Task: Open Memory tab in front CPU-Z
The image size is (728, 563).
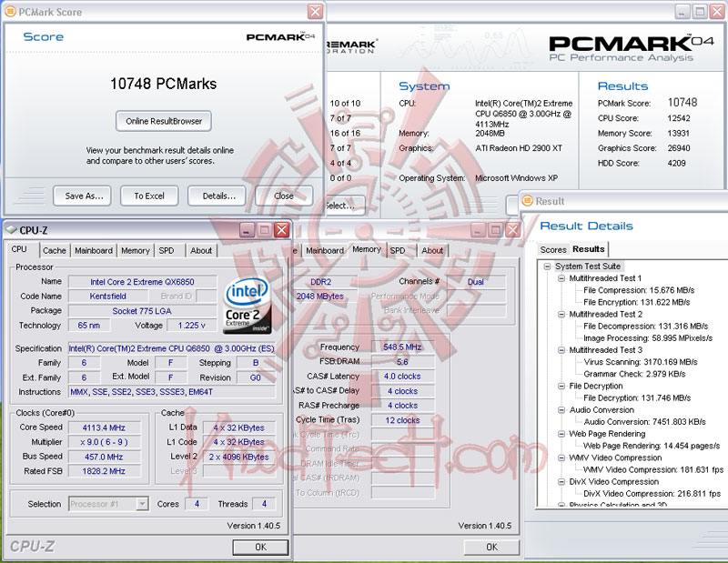Action: 135,251
